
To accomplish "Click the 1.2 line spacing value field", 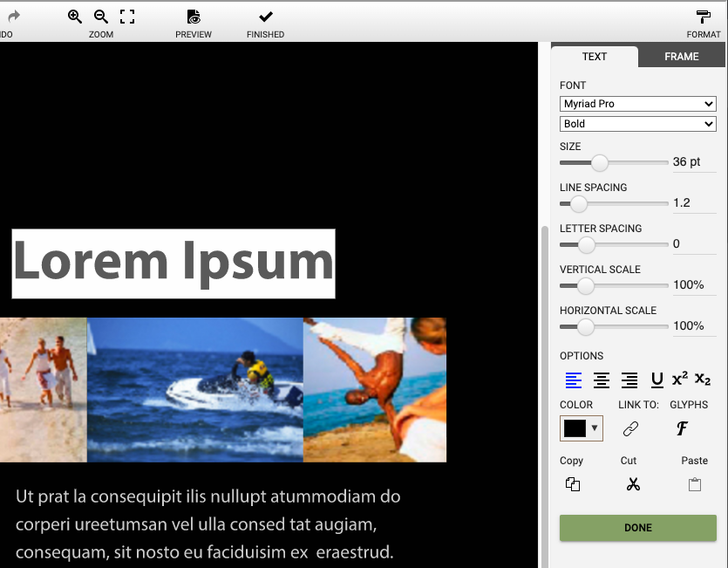I will (695, 203).
